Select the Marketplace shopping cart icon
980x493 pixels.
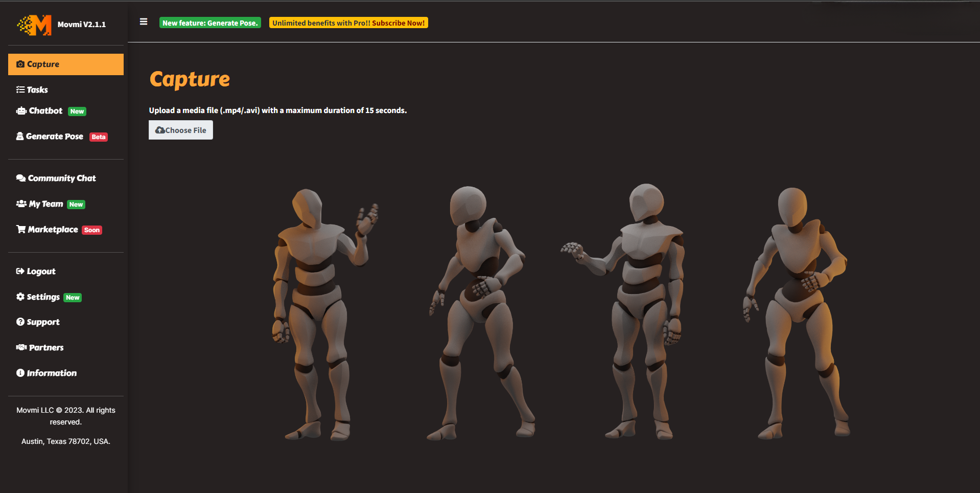[x=20, y=229]
